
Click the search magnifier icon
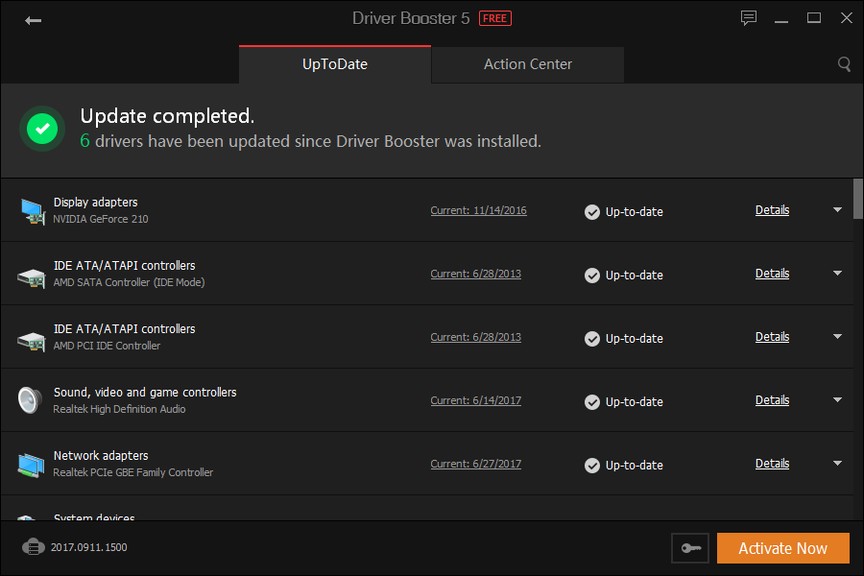[844, 65]
